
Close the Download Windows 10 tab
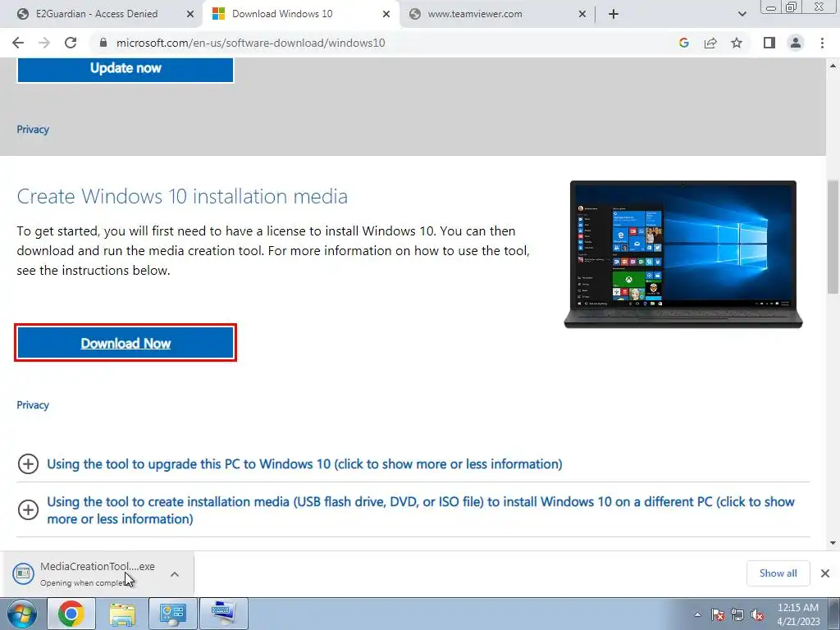click(386, 14)
